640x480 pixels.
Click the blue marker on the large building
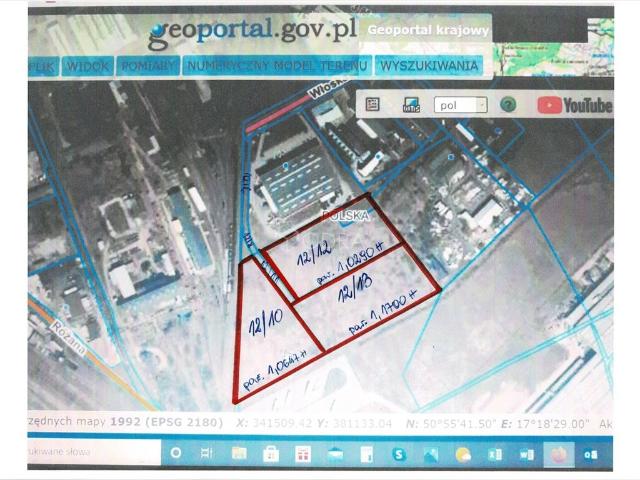click(285, 165)
